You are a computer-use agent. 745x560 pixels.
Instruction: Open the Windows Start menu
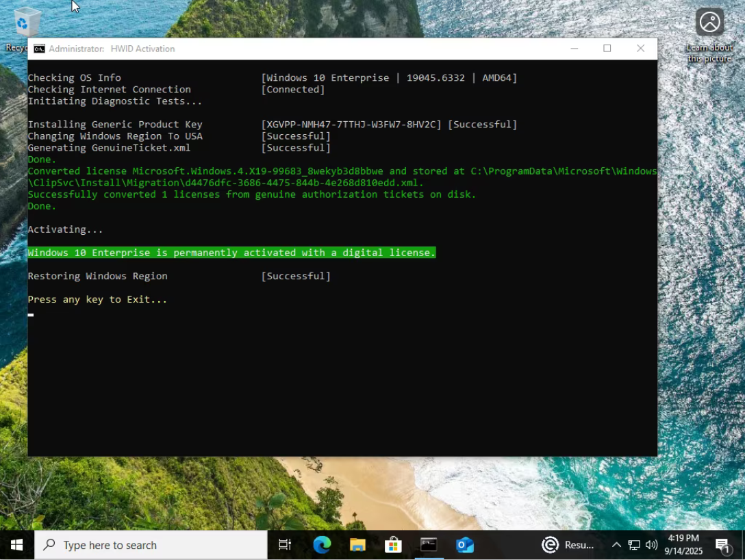coord(16,545)
